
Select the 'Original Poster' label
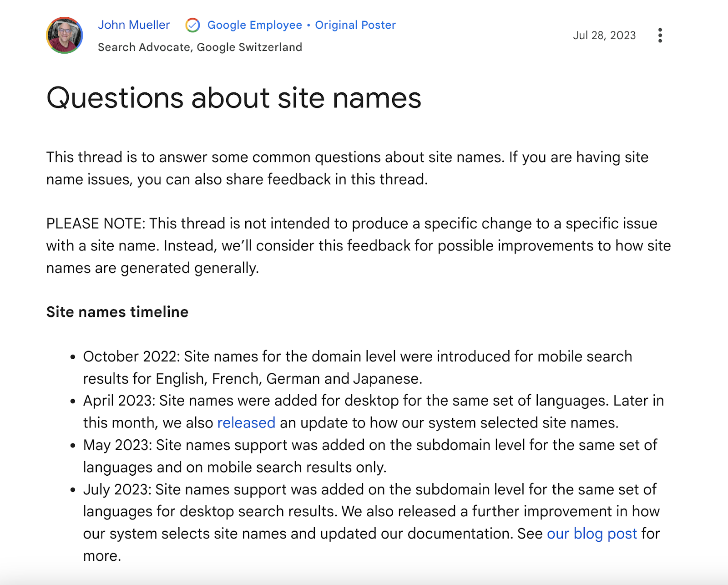click(355, 25)
